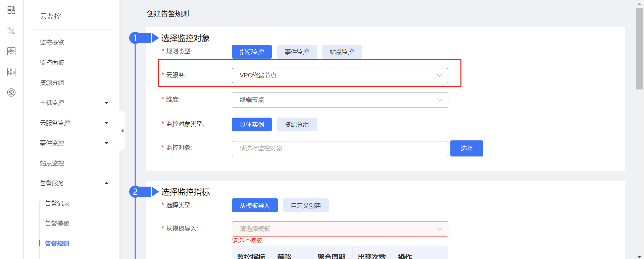Select 事件监控 rule type
This screenshot has height=259, width=644.
pyautogui.click(x=297, y=52)
